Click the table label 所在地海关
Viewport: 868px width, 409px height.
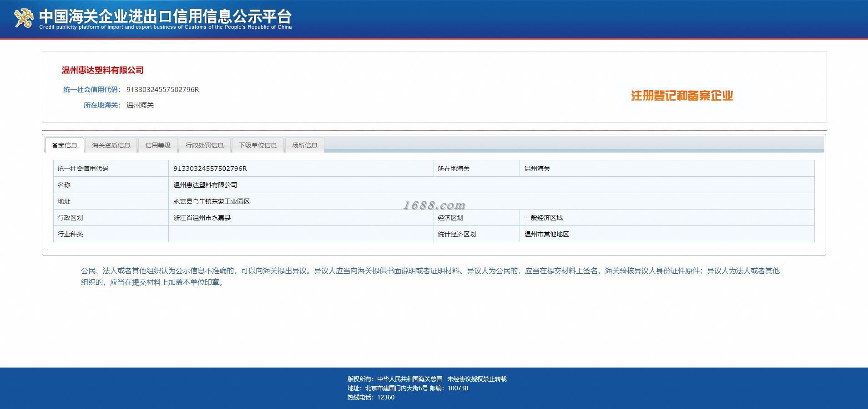click(454, 169)
